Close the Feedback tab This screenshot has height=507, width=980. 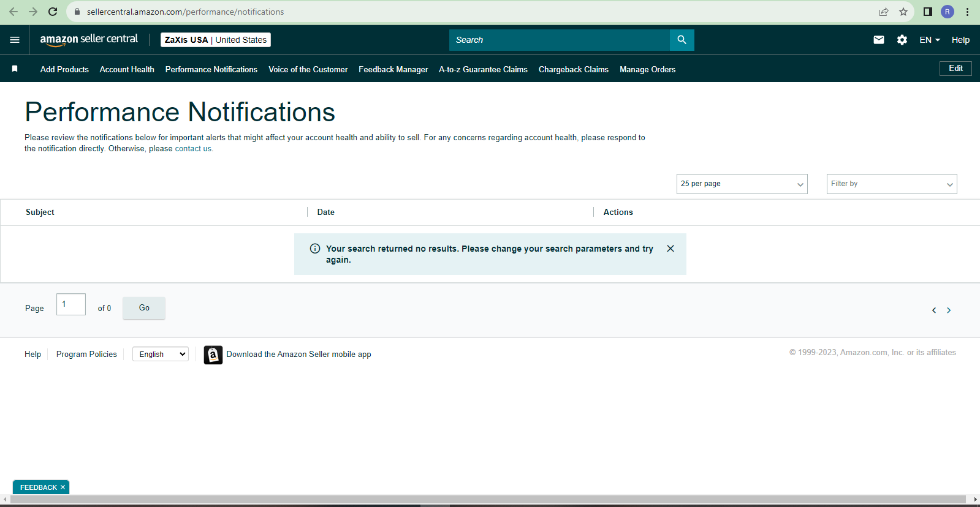point(63,487)
